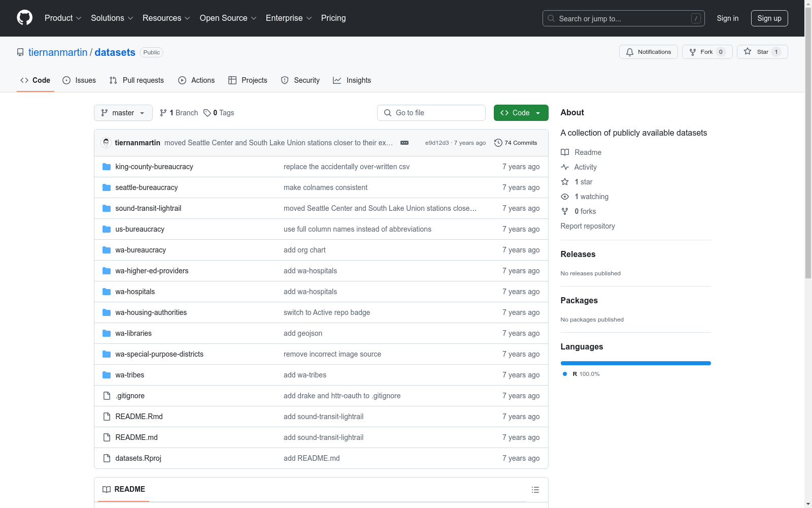Click the Sign in link
This screenshot has width=812, height=508.
click(x=728, y=18)
